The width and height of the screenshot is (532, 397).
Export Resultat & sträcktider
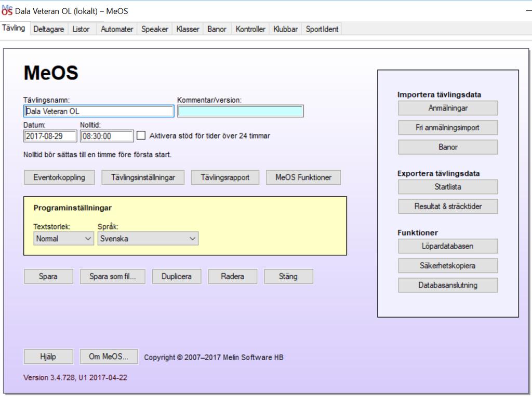coord(448,207)
